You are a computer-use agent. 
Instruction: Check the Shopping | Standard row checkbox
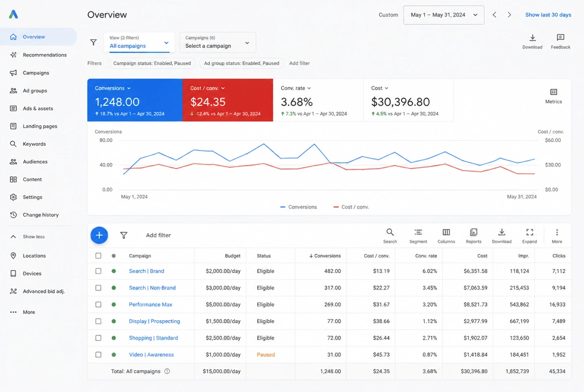tap(98, 338)
